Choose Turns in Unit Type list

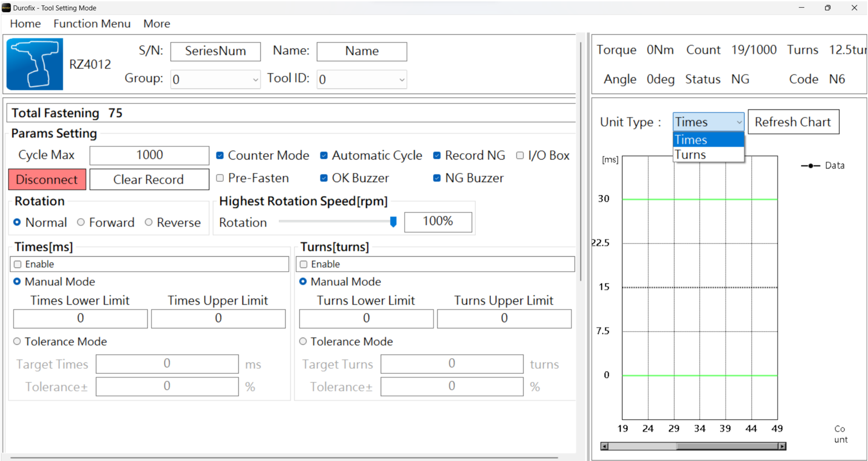(708, 155)
